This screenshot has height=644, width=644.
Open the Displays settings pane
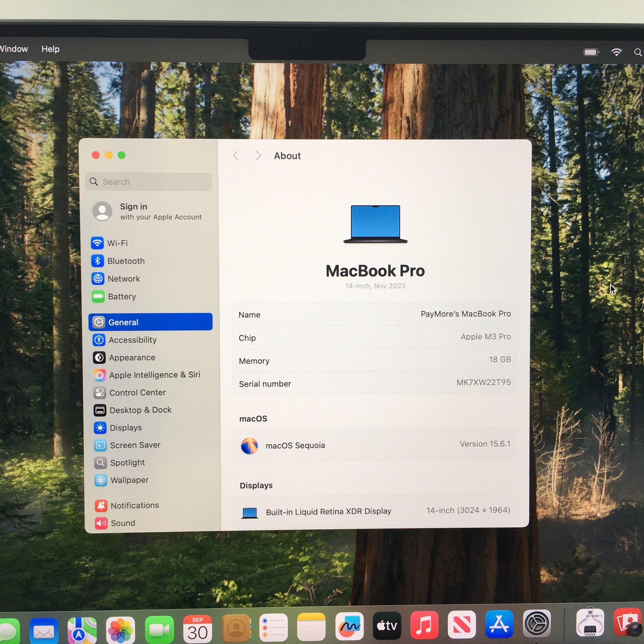[x=126, y=427]
